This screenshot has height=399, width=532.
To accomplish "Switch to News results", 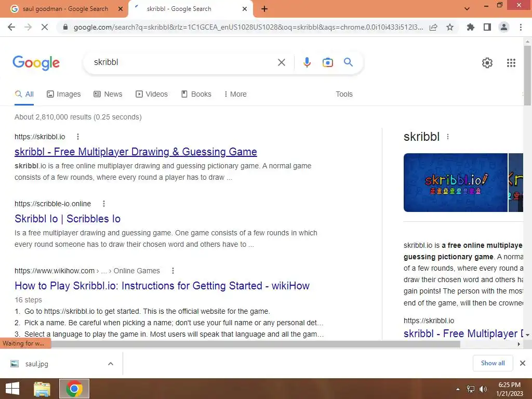I will pyautogui.click(x=108, y=95).
